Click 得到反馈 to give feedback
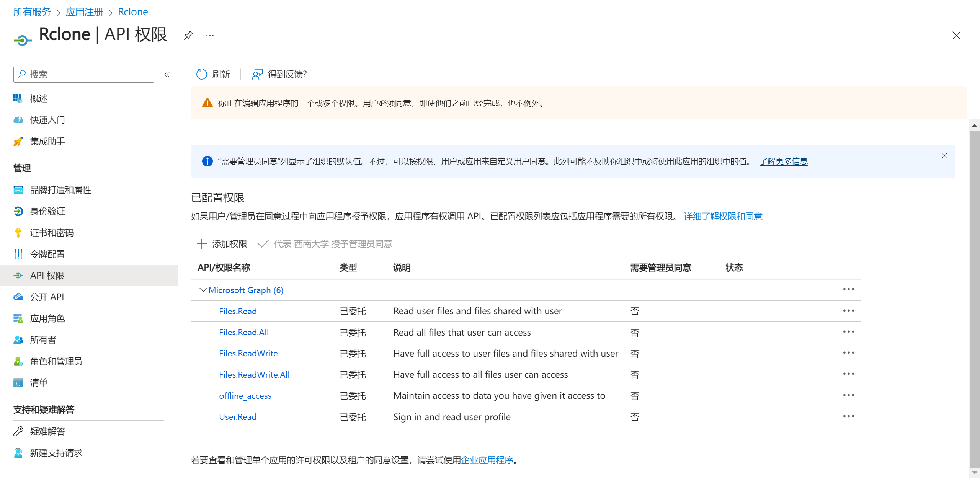The image size is (980, 478). click(x=280, y=74)
